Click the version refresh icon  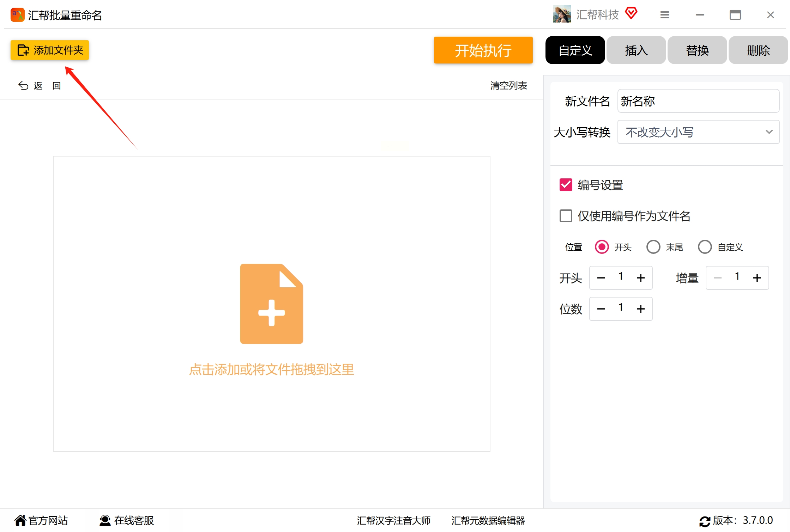coord(705,521)
